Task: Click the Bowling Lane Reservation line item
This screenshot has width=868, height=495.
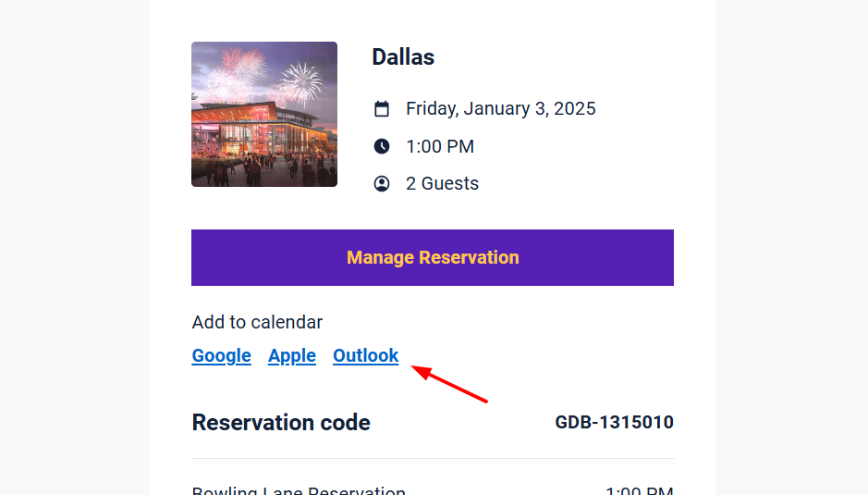Action: 299,490
